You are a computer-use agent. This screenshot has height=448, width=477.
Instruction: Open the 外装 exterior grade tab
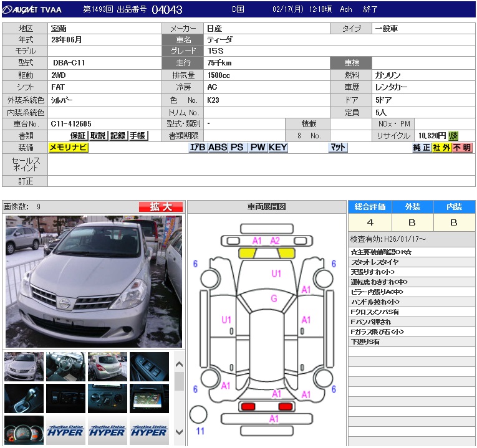click(x=413, y=207)
